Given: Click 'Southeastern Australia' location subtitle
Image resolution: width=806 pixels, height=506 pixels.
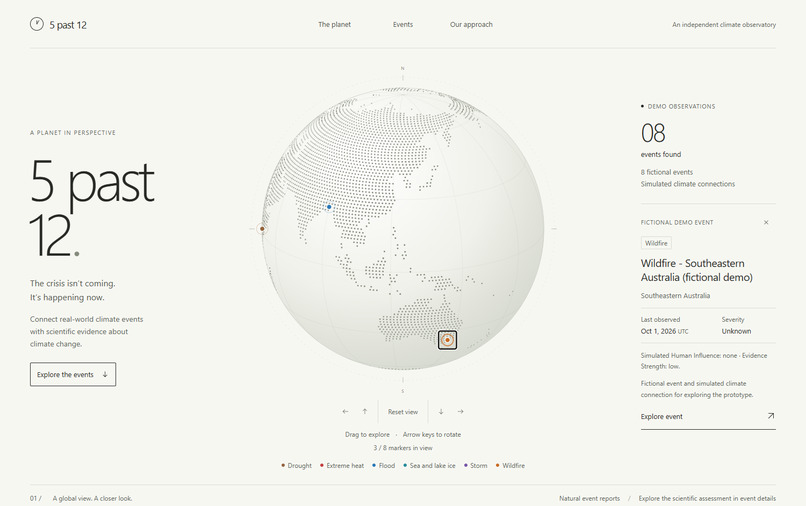Looking at the screenshot, I should (x=675, y=296).
